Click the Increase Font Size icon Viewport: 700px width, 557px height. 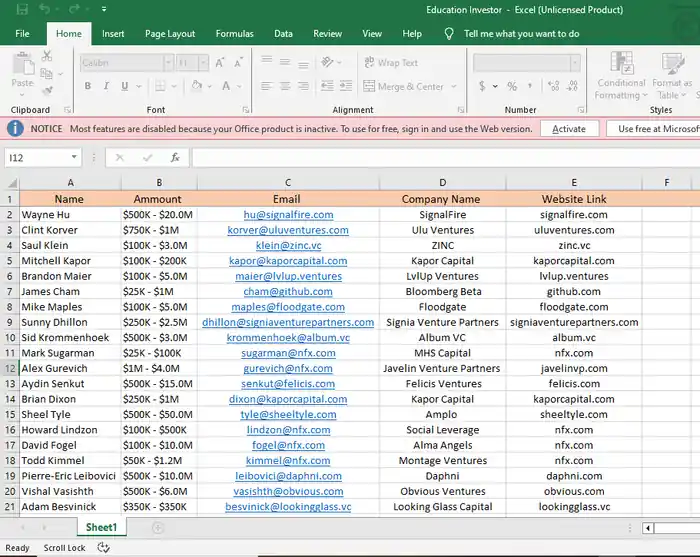(220, 63)
